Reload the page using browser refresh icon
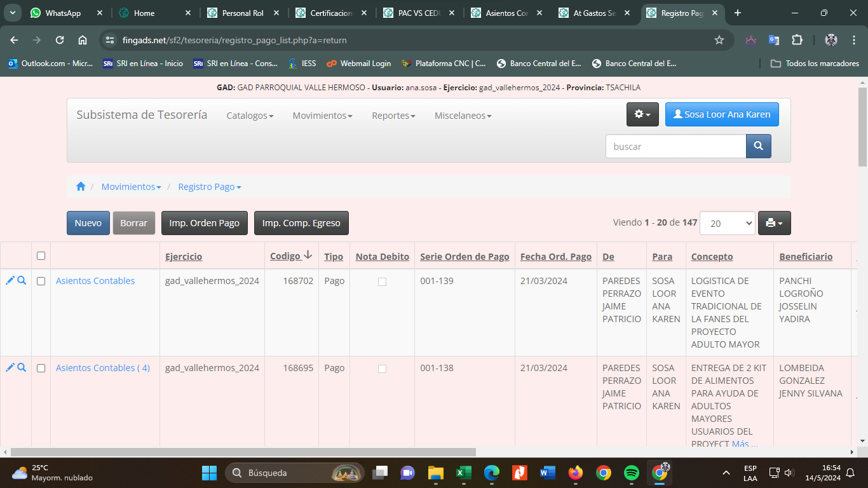 coord(60,40)
